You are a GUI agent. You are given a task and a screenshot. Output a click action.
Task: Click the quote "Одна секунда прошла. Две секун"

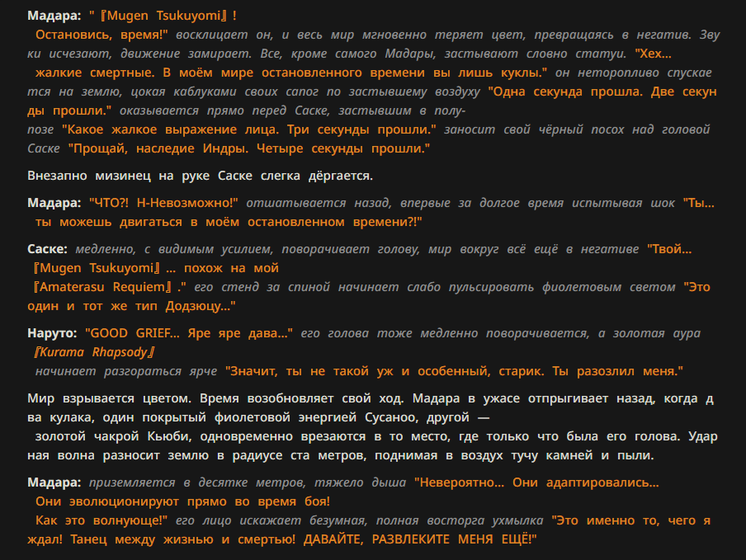[602, 92]
